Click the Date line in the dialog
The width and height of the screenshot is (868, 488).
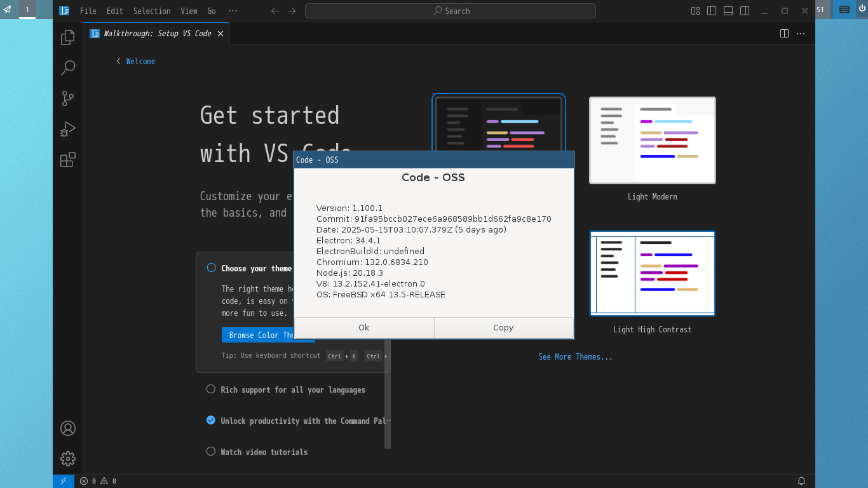tap(412, 230)
